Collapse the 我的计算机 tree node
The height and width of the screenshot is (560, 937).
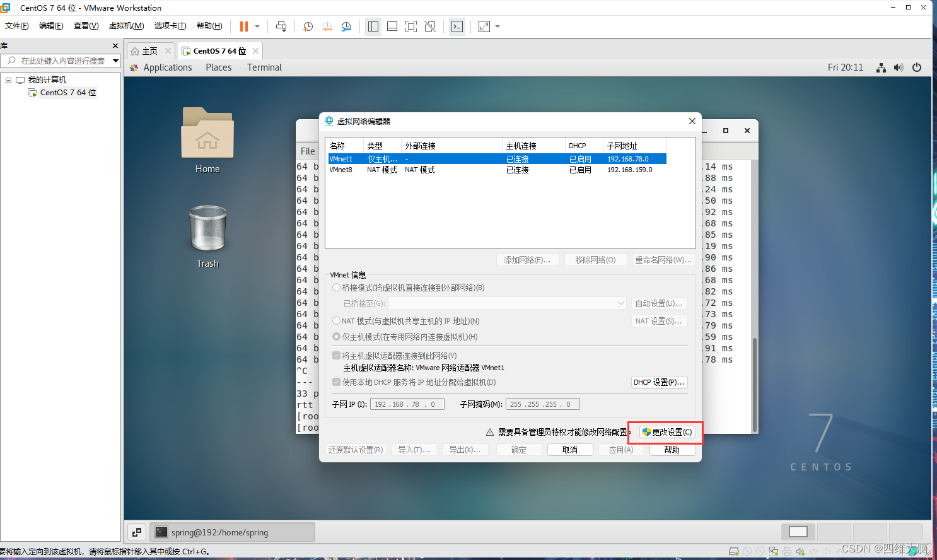click(9, 80)
